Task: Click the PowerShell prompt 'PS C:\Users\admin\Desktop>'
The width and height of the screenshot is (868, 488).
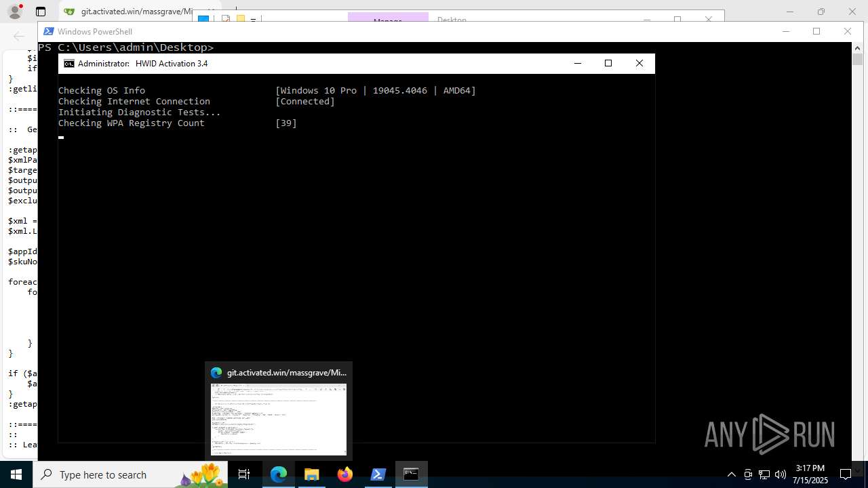Action: coord(126,47)
